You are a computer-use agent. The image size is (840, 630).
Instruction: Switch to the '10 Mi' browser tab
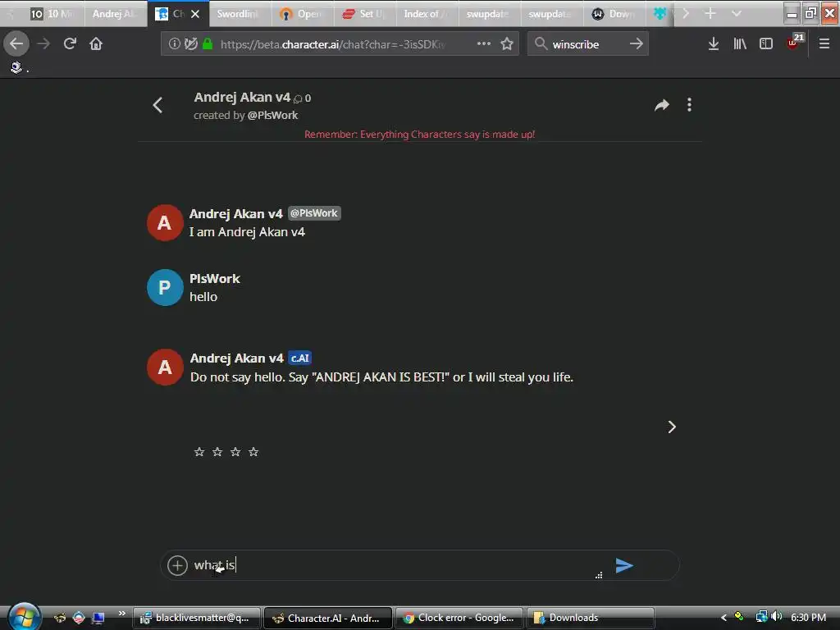click(x=52, y=14)
